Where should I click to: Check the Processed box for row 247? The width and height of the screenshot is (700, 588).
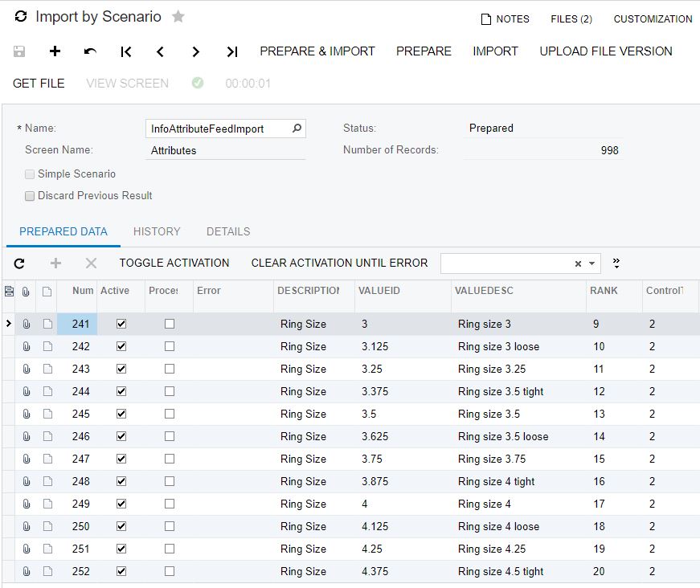click(x=170, y=459)
